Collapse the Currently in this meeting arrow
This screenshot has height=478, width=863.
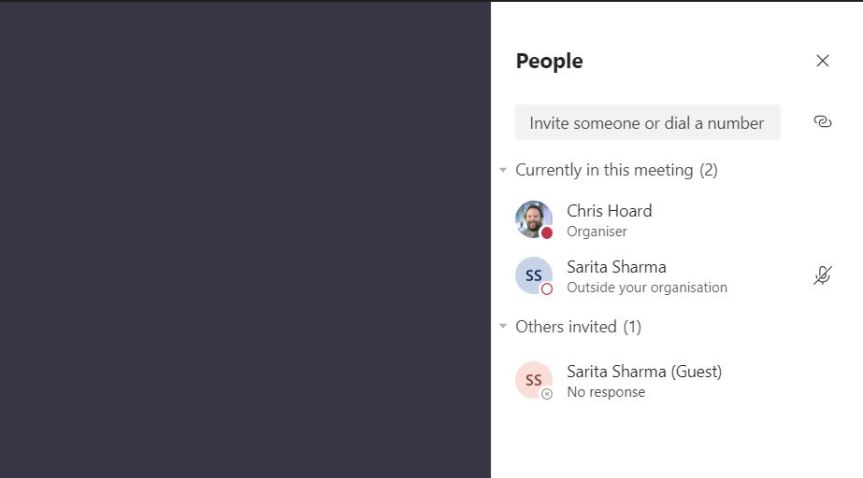(x=503, y=170)
